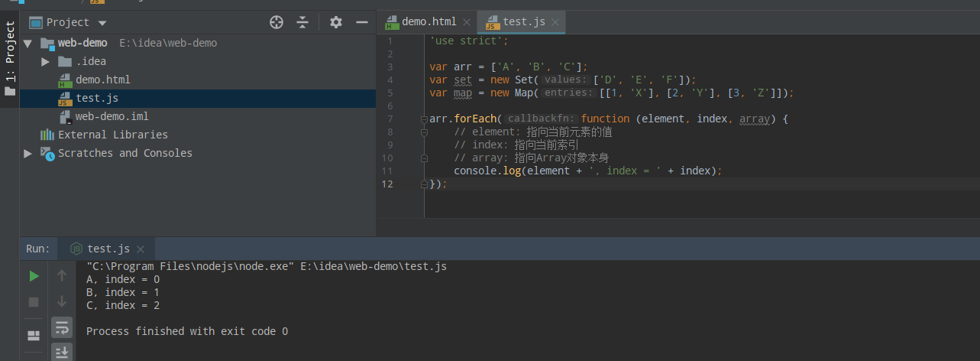Image resolution: width=980 pixels, height=361 pixels.
Task: Click the test.js file icon in tree
Action: point(65,98)
